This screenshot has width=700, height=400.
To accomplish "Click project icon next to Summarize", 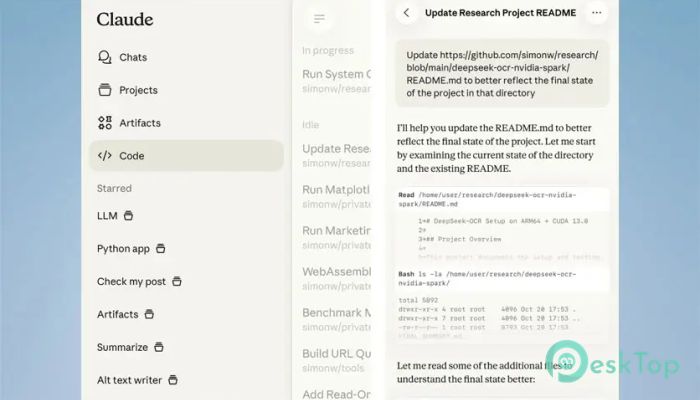I will click(x=159, y=347).
